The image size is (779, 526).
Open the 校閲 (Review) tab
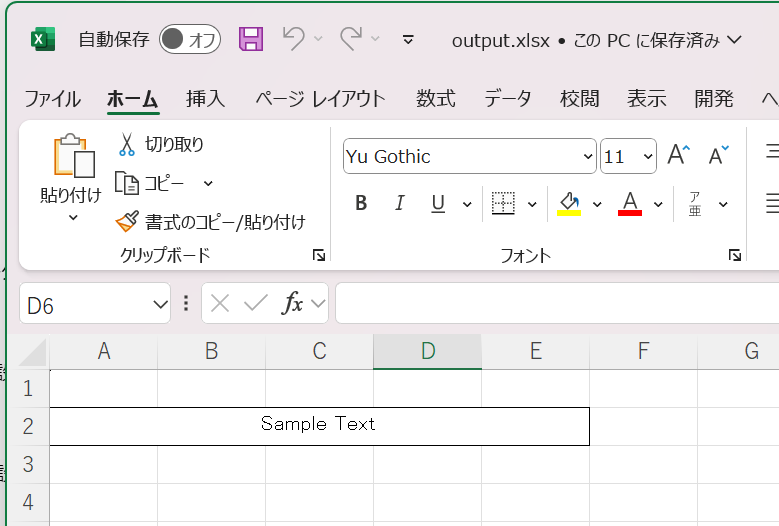(x=579, y=99)
